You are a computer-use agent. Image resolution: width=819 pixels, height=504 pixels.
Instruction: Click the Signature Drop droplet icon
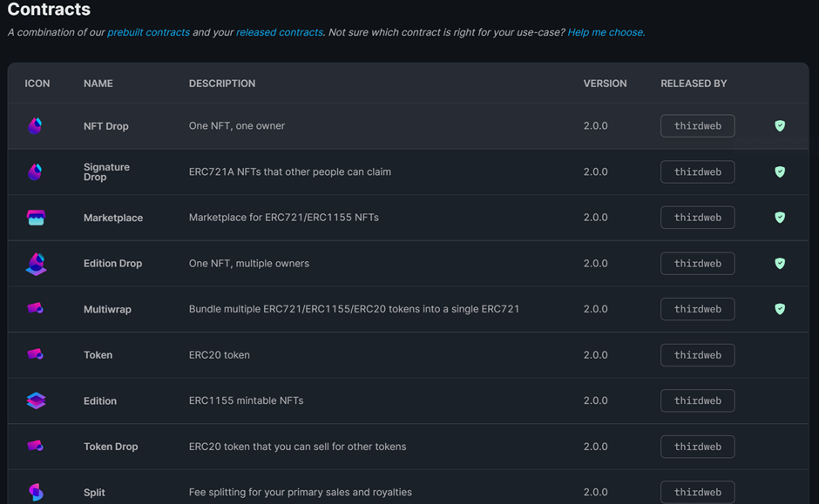click(35, 171)
